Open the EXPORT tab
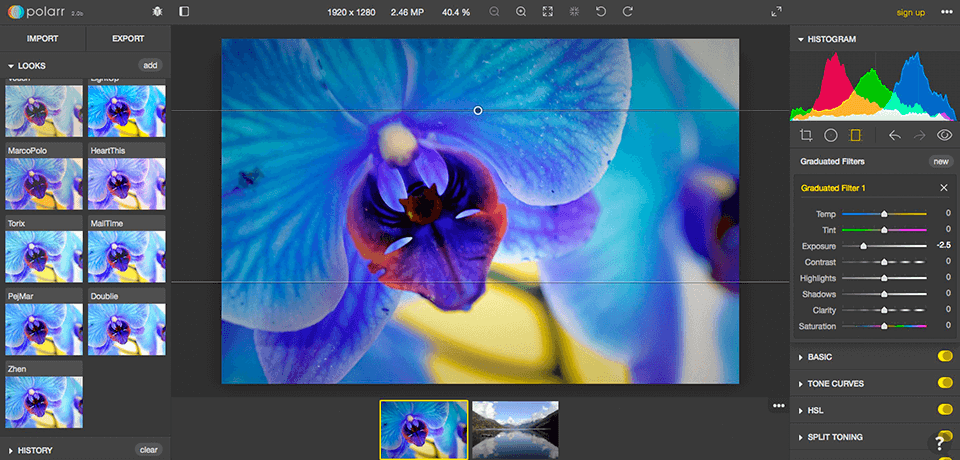 tap(128, 39)
